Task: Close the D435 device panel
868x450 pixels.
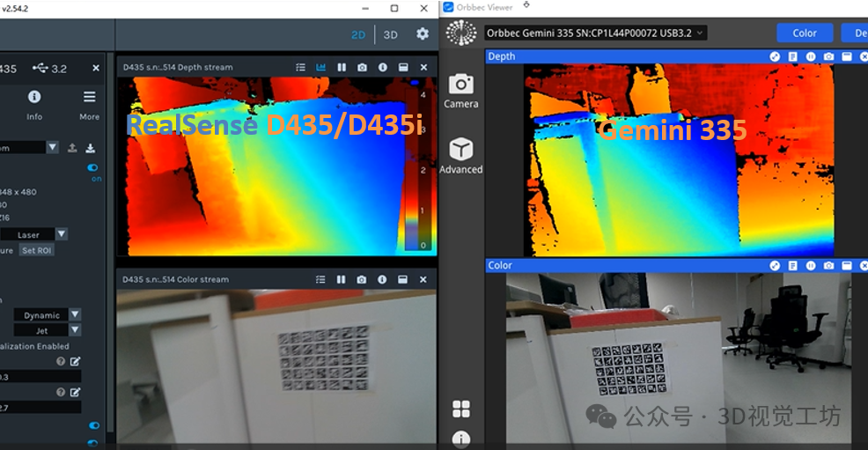Action: coord(96,68)
